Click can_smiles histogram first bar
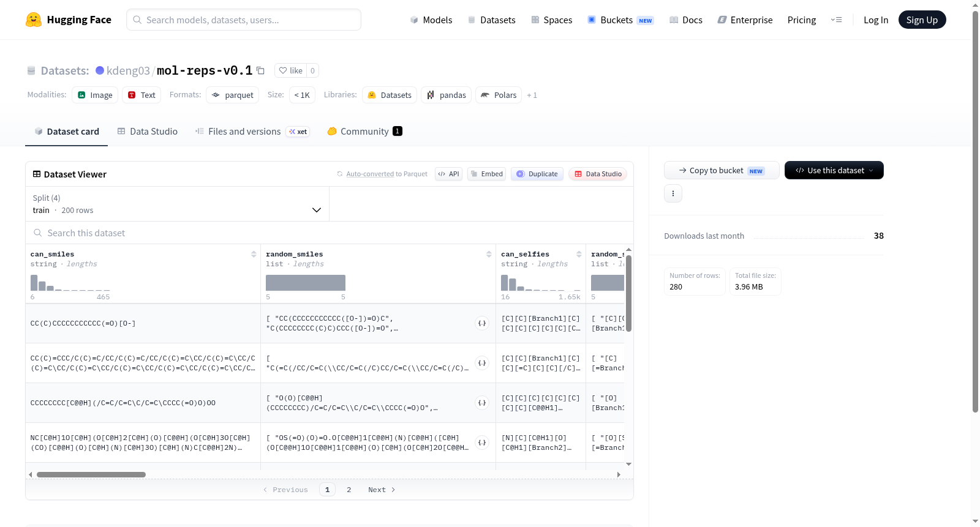This screenshot has height=527, width=980. tap(34, 282)
